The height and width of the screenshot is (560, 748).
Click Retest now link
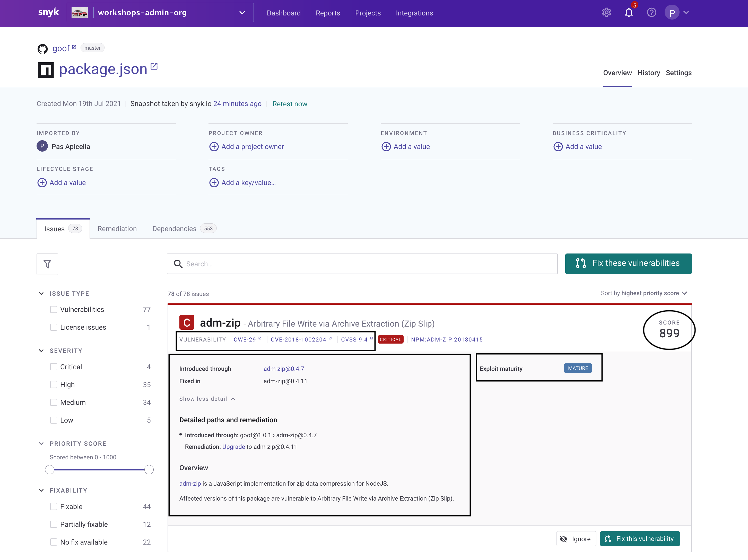[x=290, y=104]
